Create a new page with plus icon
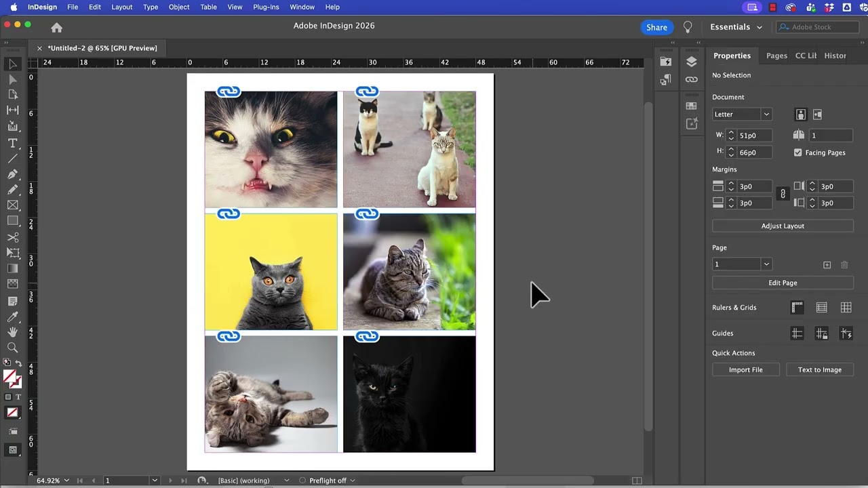 (x=827, y=264)
